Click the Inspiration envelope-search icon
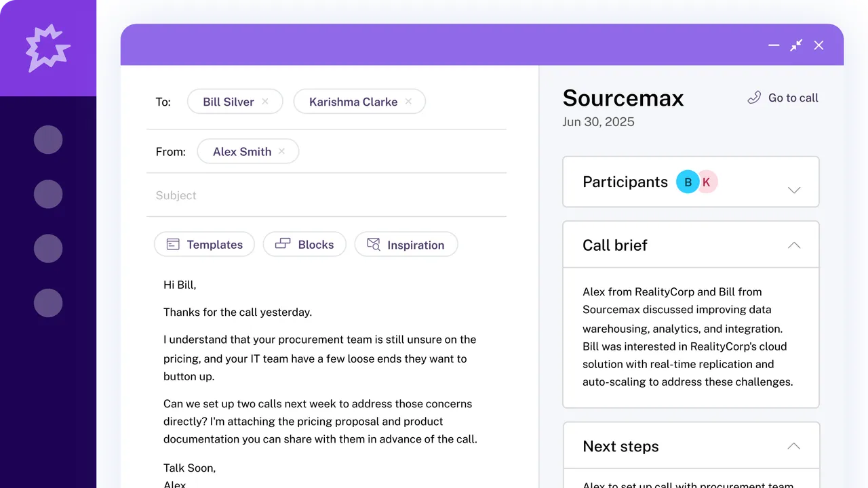This screenshot has width=868, height=488. (x=374, y=245)
